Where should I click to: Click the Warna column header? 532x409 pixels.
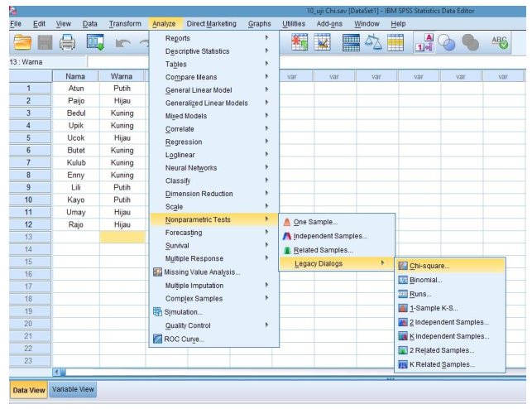(122, 76)
